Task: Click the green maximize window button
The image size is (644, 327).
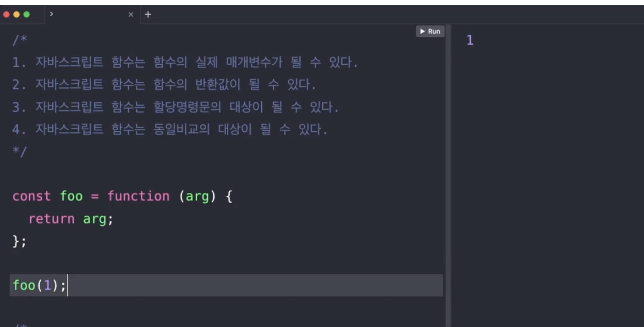Action: click(26, 14)
